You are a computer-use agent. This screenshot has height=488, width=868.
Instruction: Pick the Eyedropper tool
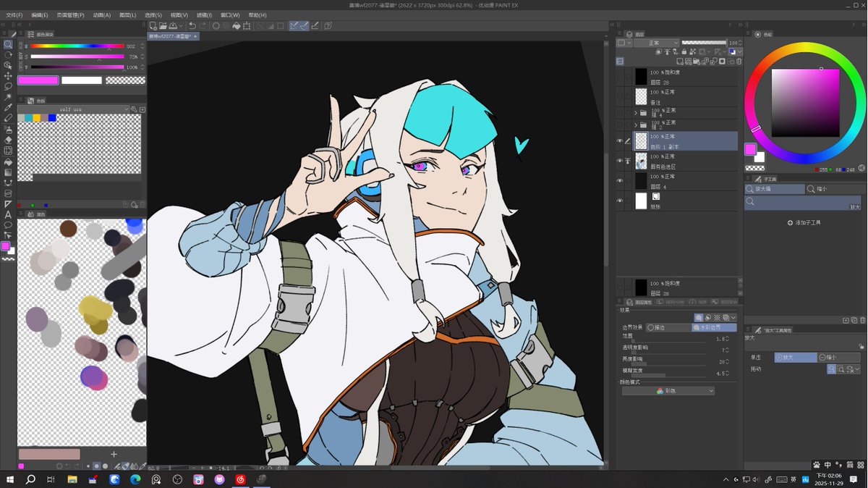[x=8, y=107]
